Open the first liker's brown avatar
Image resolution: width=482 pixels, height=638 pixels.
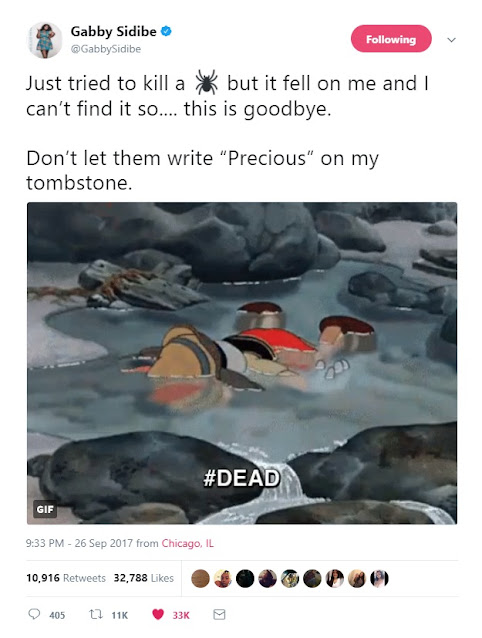pos(200,578)
